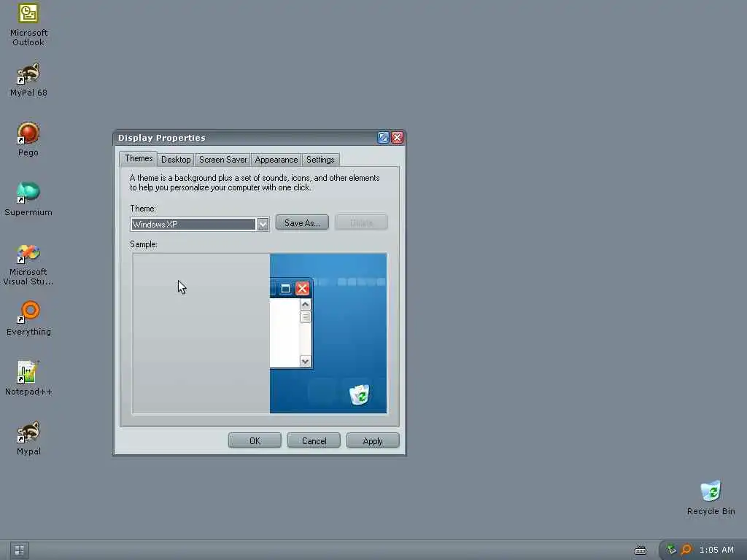This screenshot has width=747, height=560.
Task: Click the Cancel button
Action: [314, 441]
